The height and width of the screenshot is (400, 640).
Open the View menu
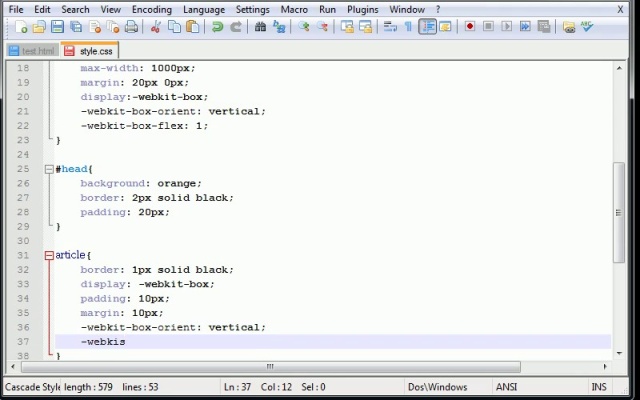(111, 9)
